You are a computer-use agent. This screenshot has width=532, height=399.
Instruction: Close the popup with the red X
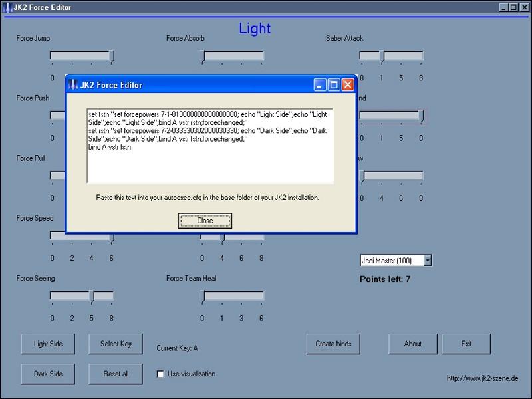click(347, 85)
